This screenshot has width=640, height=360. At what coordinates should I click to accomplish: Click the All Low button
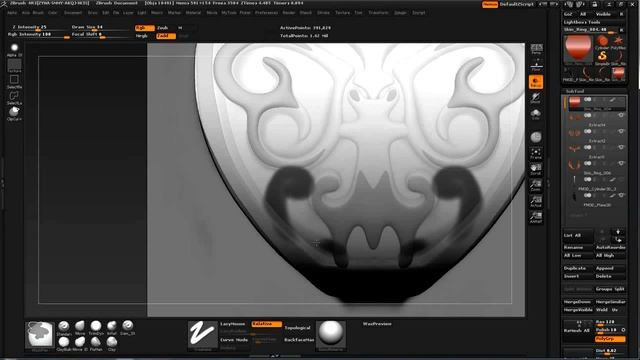coord(578,256)
